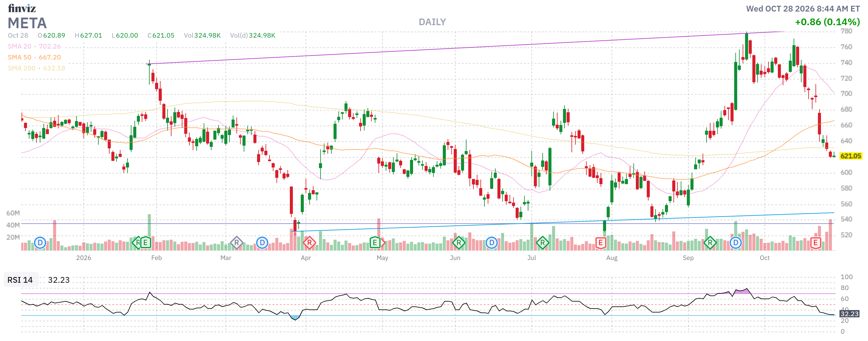Screen dimensions: 868x341
Task: Click the +0.86 (0.14%) change value
Action: pyautogui.click(x=828, y=22)
